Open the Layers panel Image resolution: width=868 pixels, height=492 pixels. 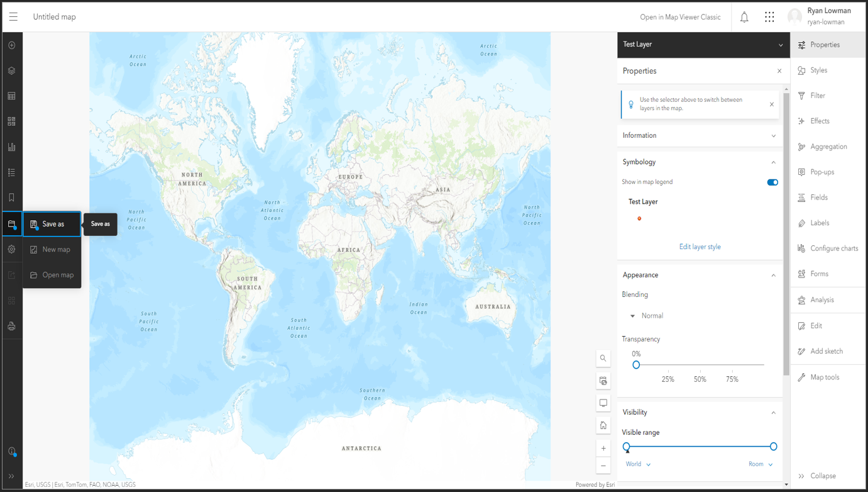tap(11, 70)
